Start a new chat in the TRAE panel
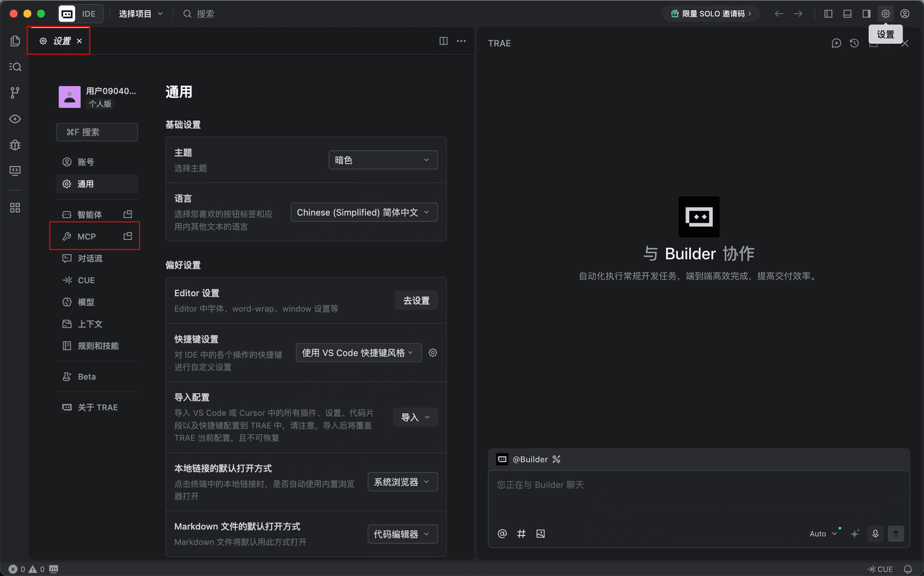 click(x=836, y=43)
